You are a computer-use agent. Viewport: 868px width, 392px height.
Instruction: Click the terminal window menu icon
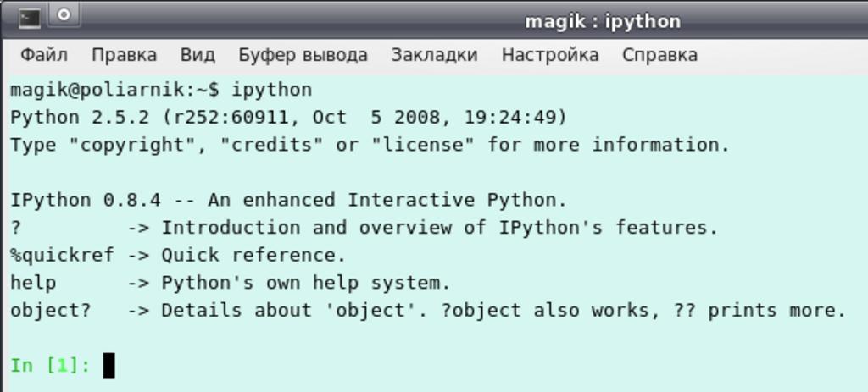29,16
